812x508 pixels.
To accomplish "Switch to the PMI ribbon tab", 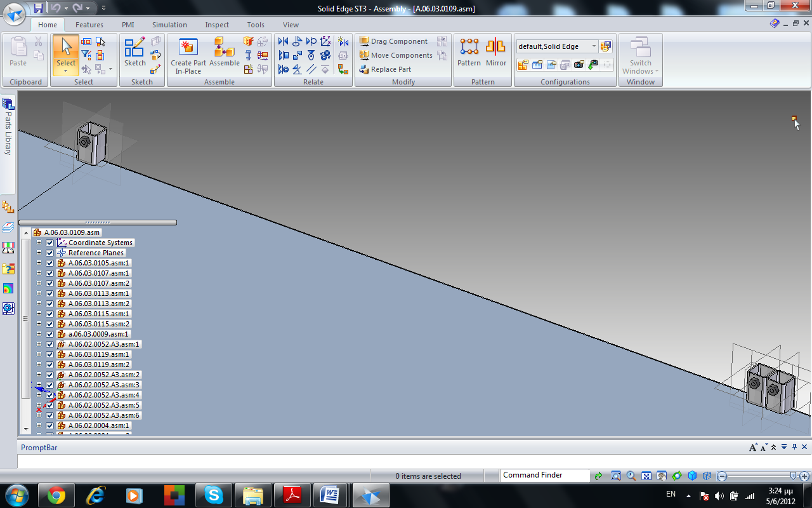I will [x=128, y=25].
